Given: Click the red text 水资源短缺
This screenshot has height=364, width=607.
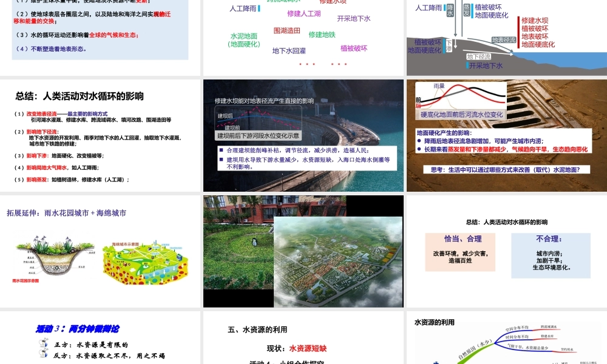Looking at the screenshot, I should pyautogui.click(x=308, y=348).
